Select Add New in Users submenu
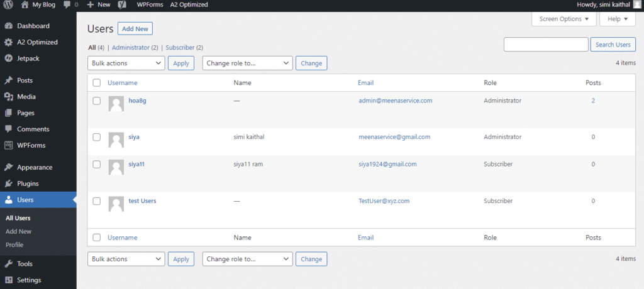 click(x=18, y=231)
